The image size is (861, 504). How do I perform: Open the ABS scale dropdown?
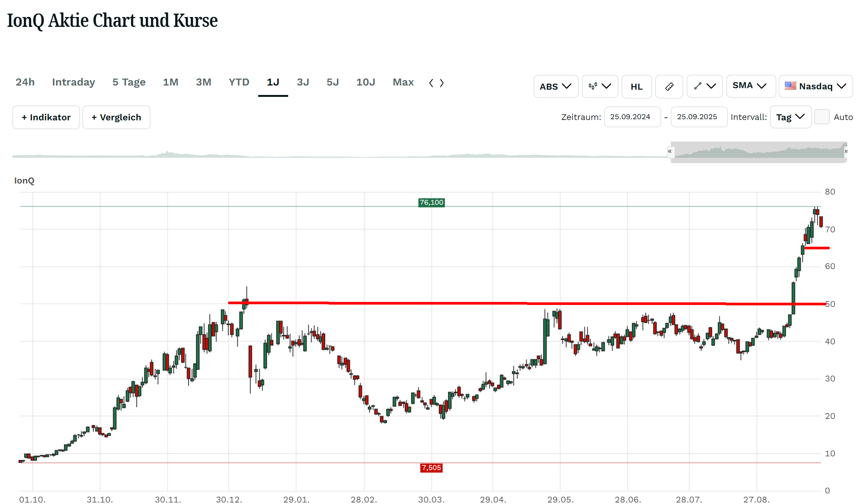[x=556, y=86]
